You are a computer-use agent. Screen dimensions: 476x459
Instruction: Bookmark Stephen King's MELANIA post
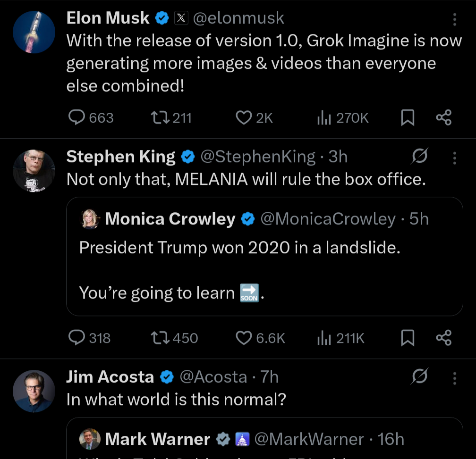pyautogui.click(x=408, y=338)
